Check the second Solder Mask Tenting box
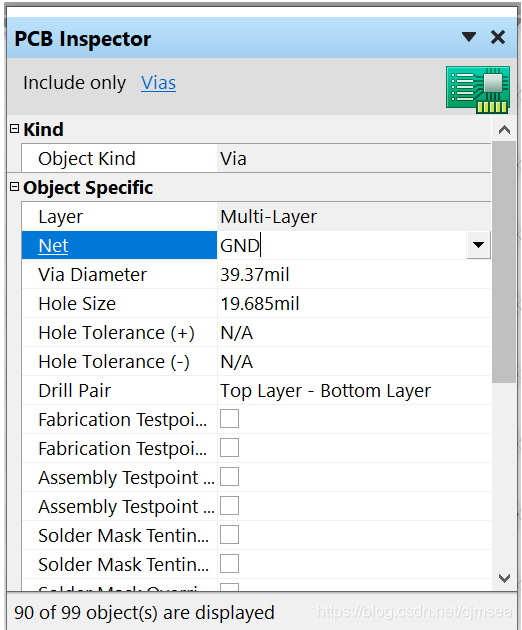522x630 pixels. click(229, 564)
